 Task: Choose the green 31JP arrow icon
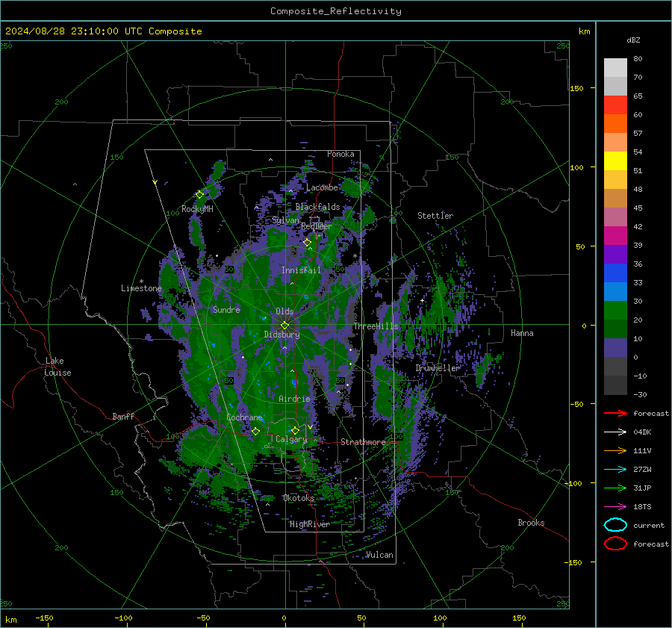pyautogui.click(x=615, y=488)
